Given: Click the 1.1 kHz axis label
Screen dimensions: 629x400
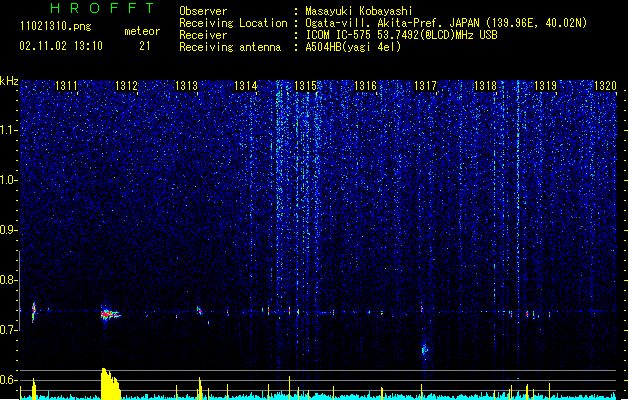Looking at the screenshot, I should [8, 130].
